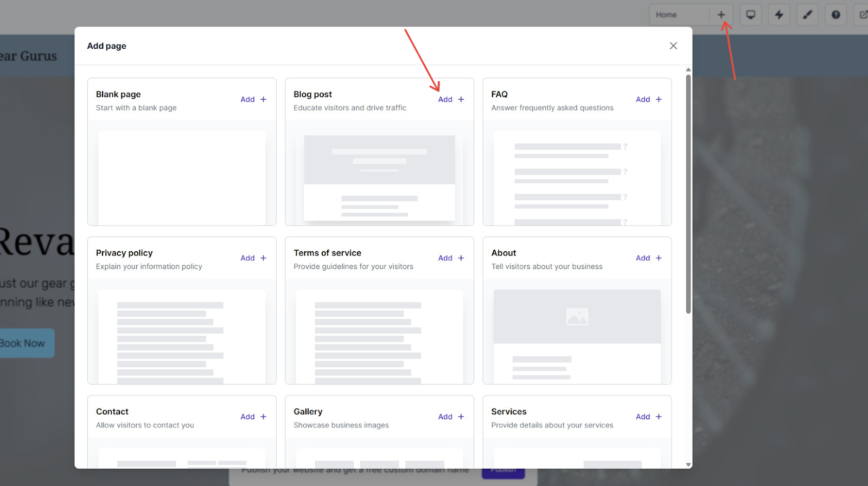Add a Blog post page
This screenshot has width=868, height=486.
pyautogui.click(x=451, y=99)
